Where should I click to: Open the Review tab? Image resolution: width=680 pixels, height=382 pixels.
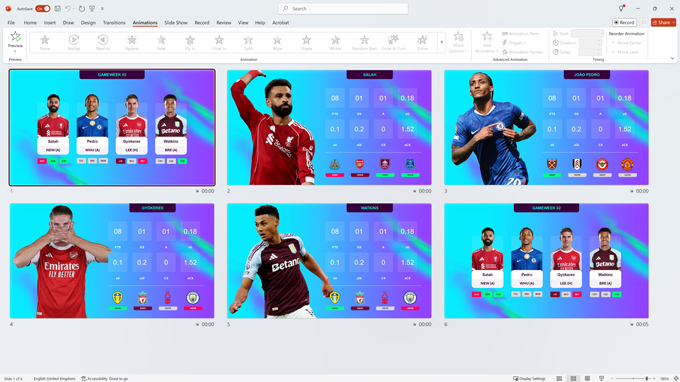click(224, 23)
